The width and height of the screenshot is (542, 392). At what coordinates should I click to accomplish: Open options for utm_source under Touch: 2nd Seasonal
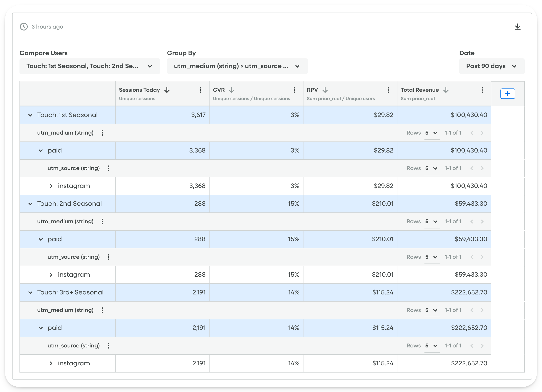point(108,257)
